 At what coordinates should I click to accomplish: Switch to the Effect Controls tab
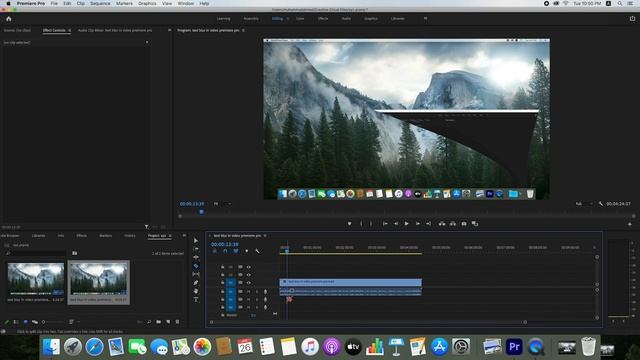pyautogui.click(x=54, y=30)
